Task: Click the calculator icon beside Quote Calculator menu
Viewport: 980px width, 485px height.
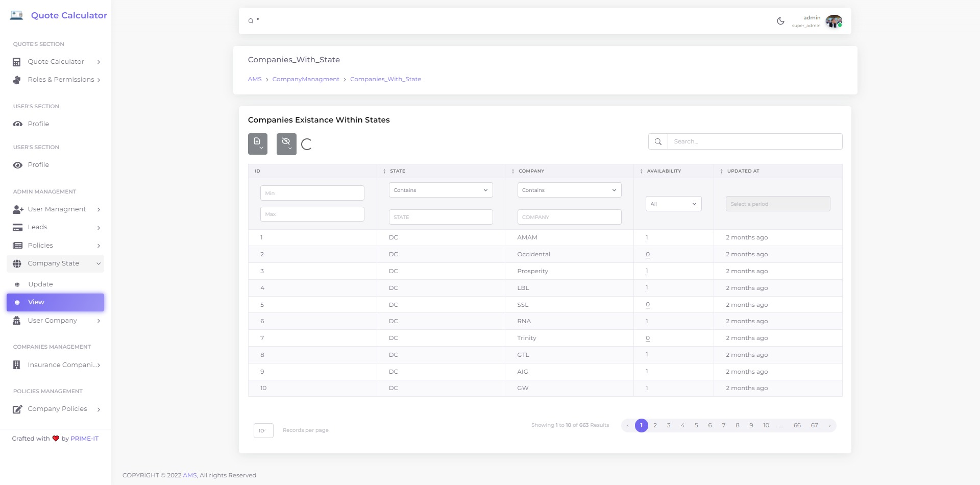Action: pyautogui.click(x=17, y=62)
